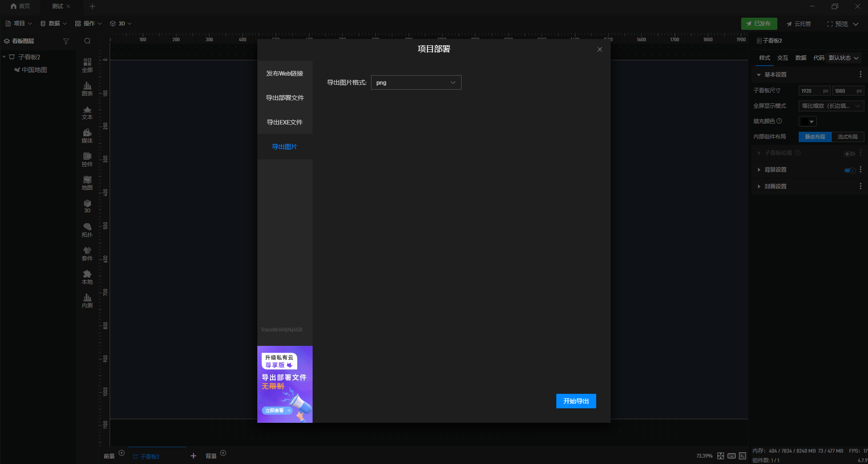868x464 pixels.
Task: Click the 拓扑 topology icon
Action: coord(87,230)
